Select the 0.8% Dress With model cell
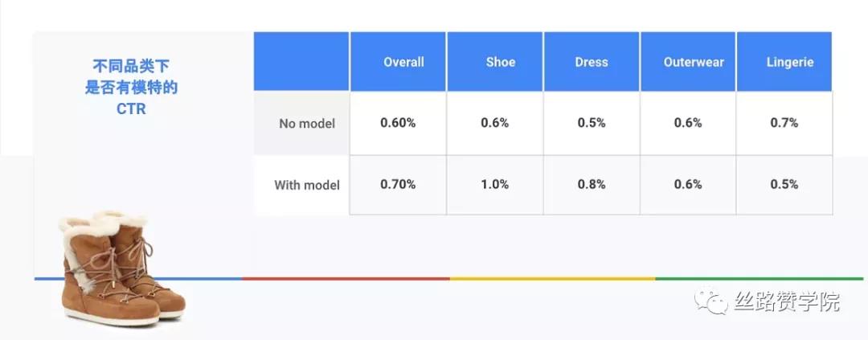 tap(592, 184)
